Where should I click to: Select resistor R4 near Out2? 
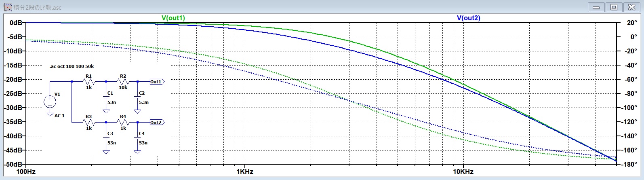click(x=123, y=122)
